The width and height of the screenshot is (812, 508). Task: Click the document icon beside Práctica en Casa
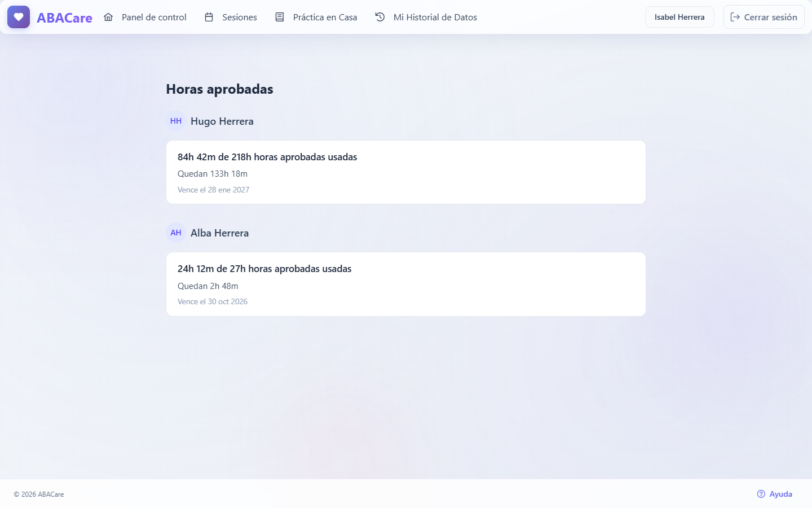click(x=280, y=17)
